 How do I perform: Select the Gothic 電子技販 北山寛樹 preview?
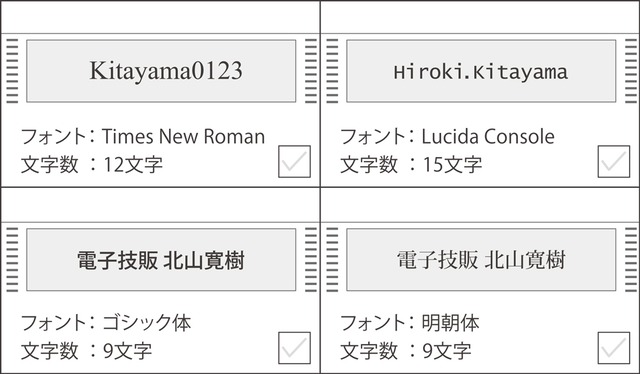click(x=161, y=260)
